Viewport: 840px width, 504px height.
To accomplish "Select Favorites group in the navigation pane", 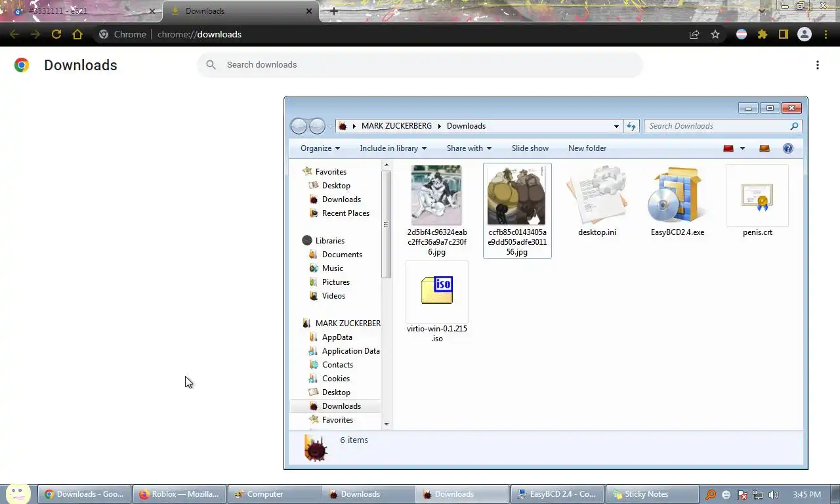I will pos(331,172).
